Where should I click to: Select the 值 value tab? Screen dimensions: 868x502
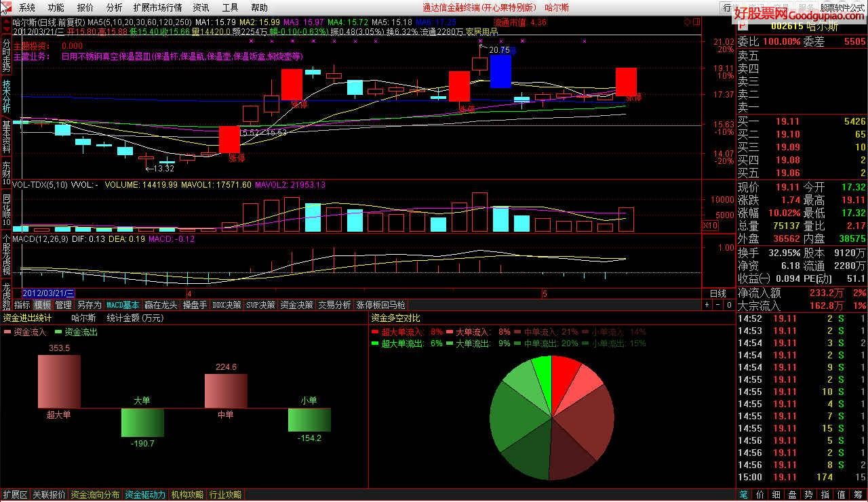click(x=842, y=495)
